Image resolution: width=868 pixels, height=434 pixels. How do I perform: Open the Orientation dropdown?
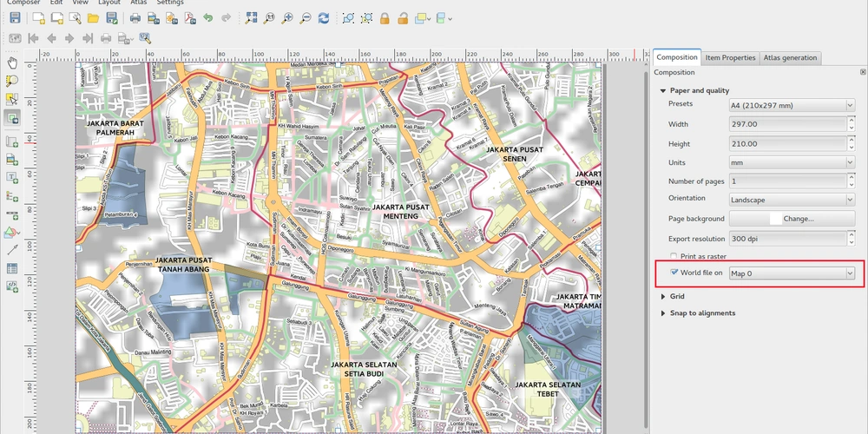pos(792,200)
